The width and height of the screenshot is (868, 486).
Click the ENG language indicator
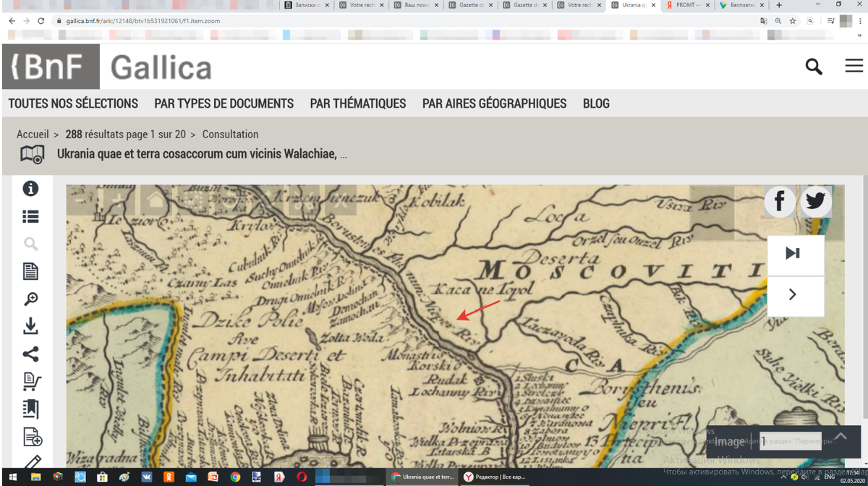pos(829,477)
